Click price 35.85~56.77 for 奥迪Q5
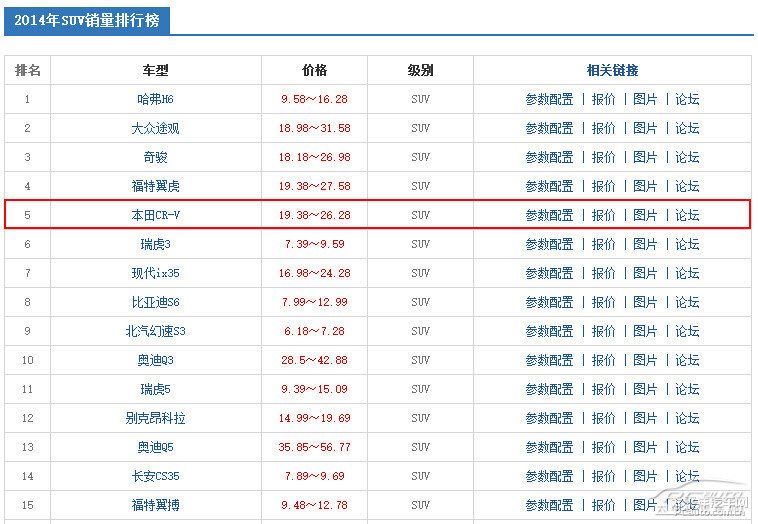The width and height of the screenshot is (758, 524). tap(314, 447)
